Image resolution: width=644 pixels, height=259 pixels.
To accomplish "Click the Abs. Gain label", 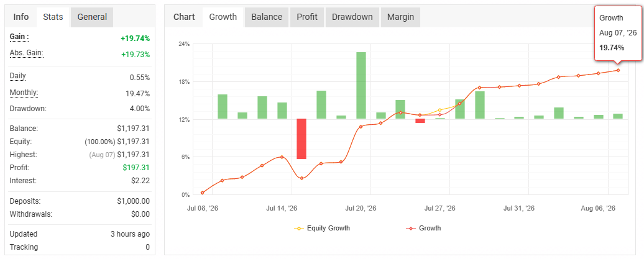I will pos(26,53).
